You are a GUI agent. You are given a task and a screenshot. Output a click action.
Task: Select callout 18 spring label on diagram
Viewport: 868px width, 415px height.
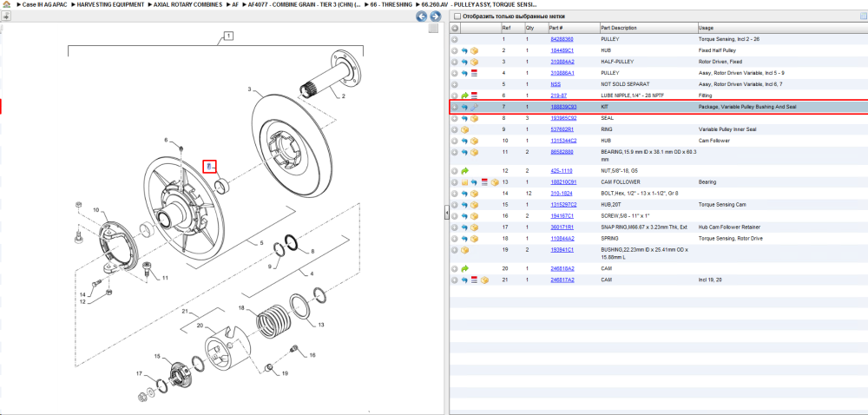[x=241, y=307]
